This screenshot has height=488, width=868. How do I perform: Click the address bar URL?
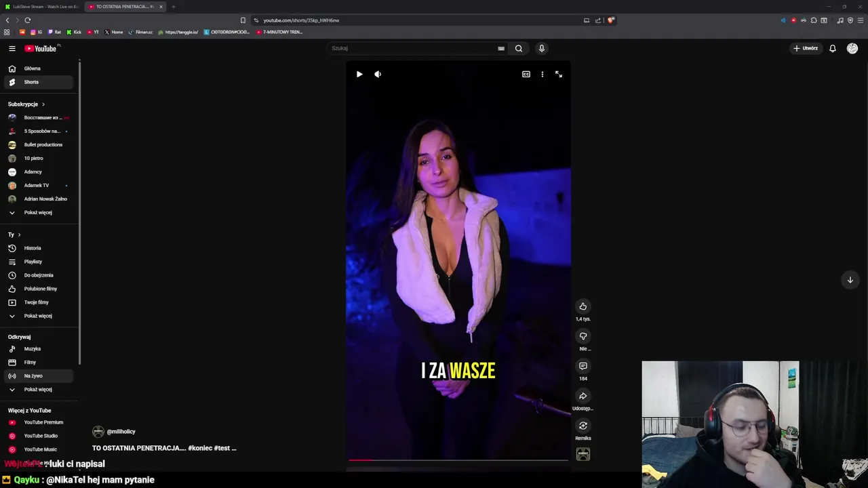(301, 20)
